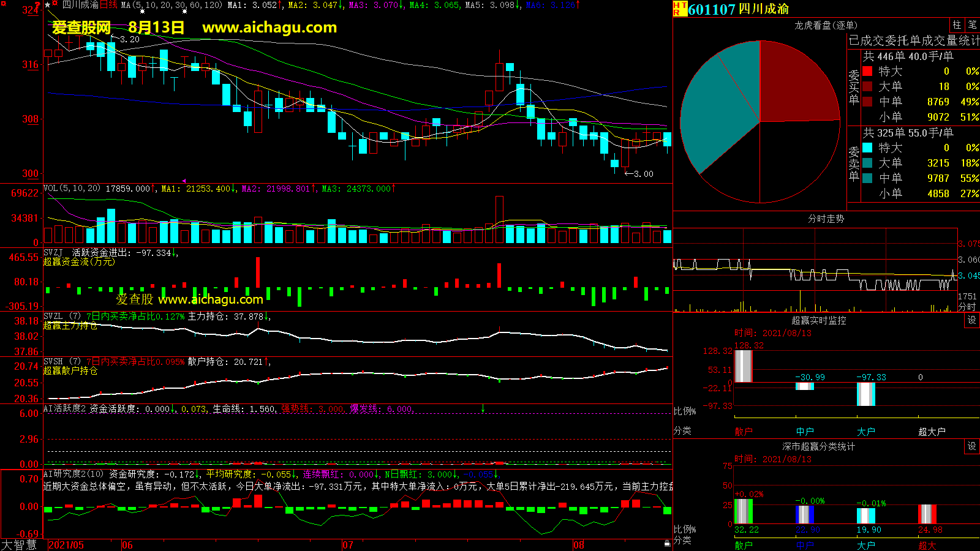Click the red 特大 buy-order color swatch
980x551 pixels.
tap(867, 71)
